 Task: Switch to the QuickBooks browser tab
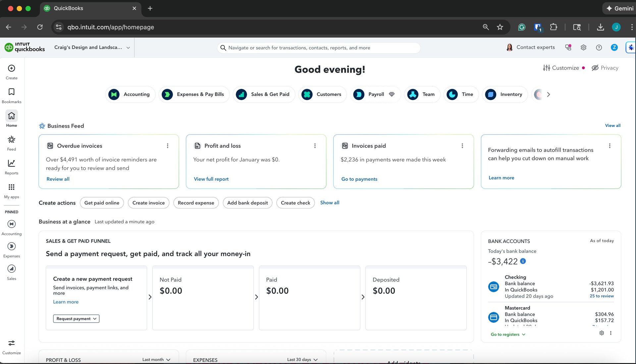[83, 8]
